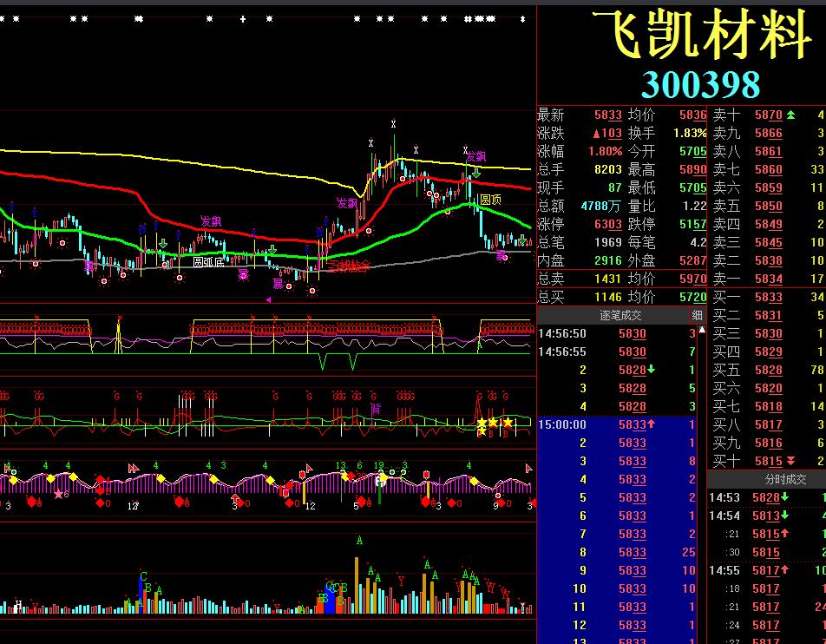Select the 买五 bid row at 5828

pos(768,370)
